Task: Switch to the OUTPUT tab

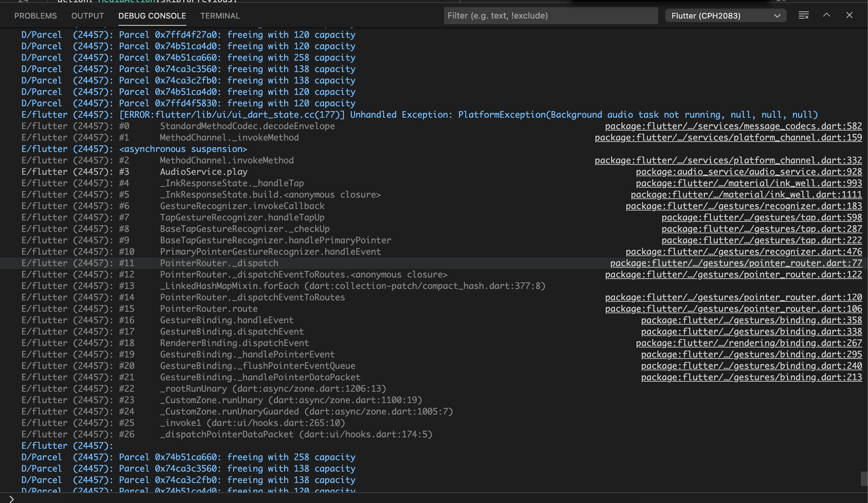Action: coord(87,16)
